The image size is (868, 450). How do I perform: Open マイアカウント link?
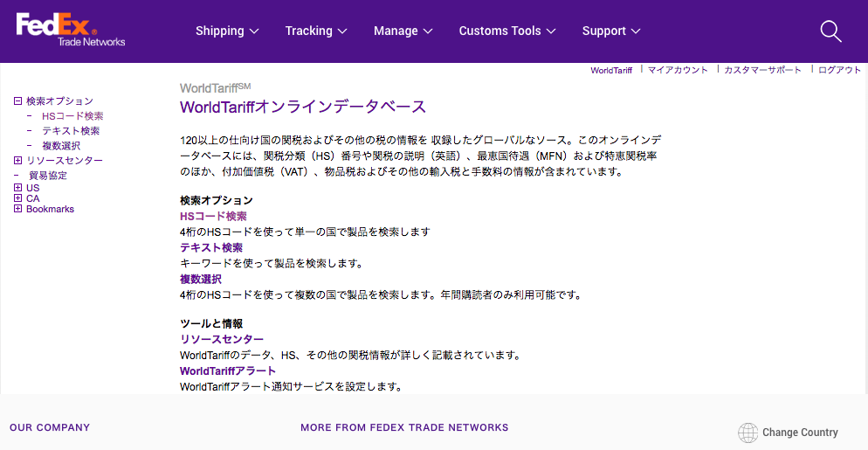pos(678,70)
